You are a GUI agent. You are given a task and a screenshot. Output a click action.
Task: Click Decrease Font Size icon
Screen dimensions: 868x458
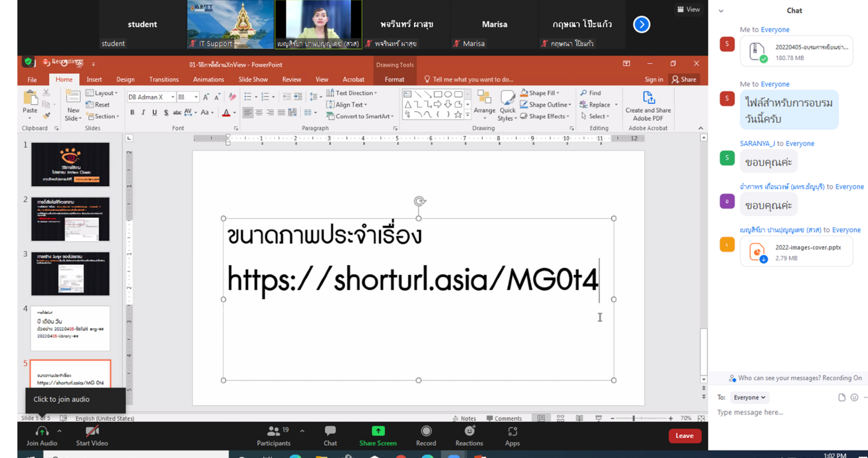(217, 97)
